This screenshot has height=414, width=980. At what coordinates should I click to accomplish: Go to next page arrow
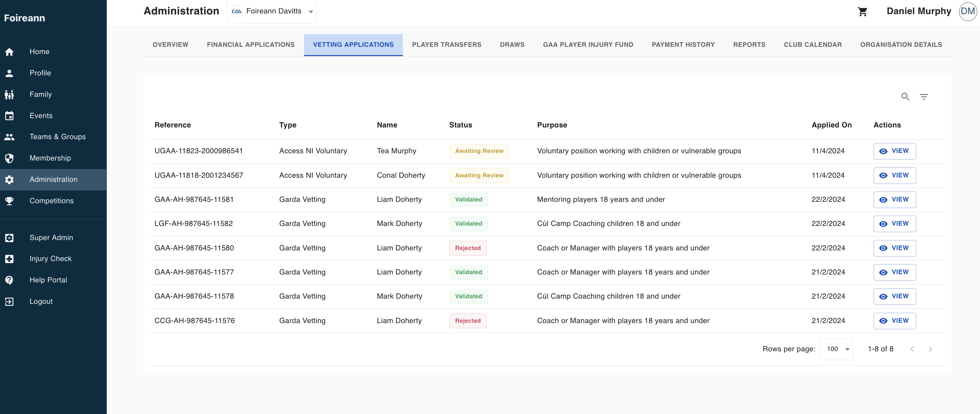point(930,349)
